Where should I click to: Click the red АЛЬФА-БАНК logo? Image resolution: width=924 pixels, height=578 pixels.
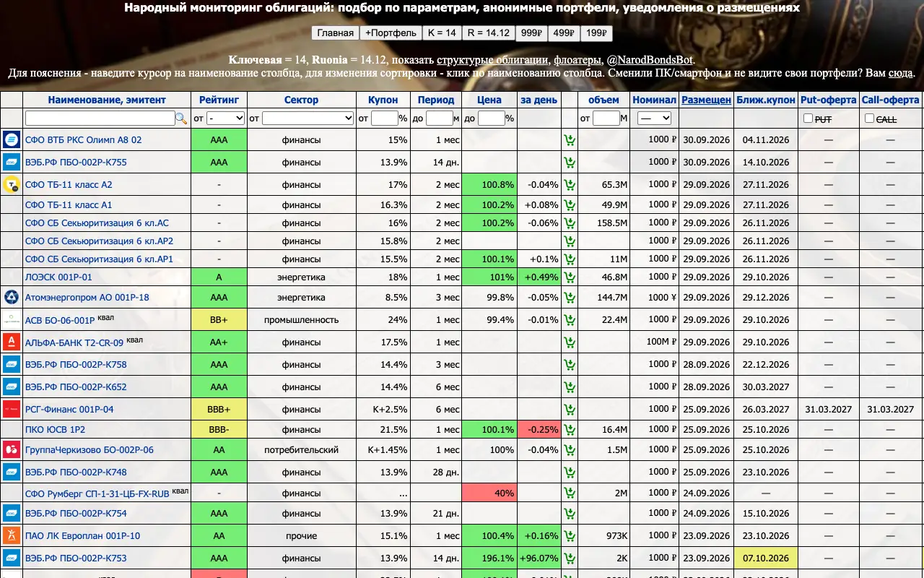(x=12, y=342)
